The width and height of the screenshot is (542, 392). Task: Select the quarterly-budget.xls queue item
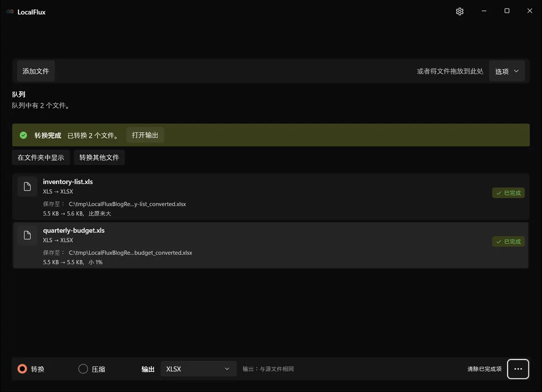[x=271, y=245]
